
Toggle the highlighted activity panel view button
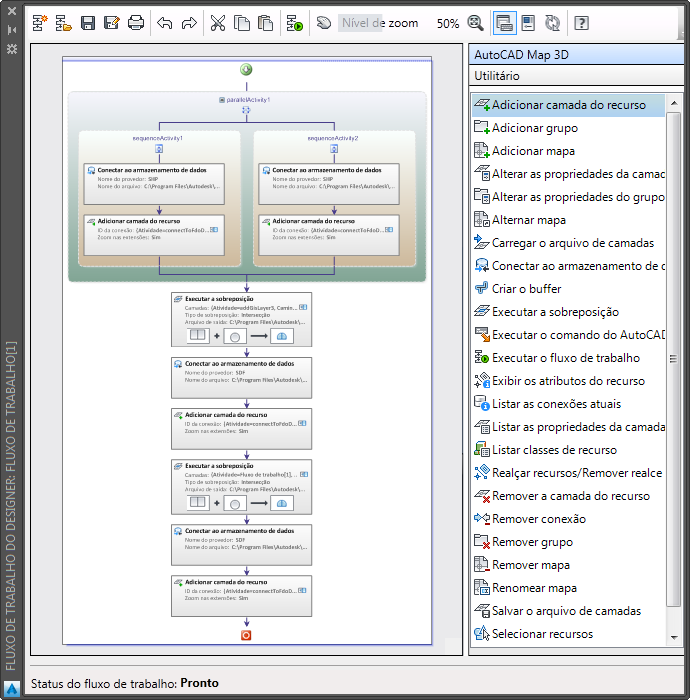click(x=504, y=23)
